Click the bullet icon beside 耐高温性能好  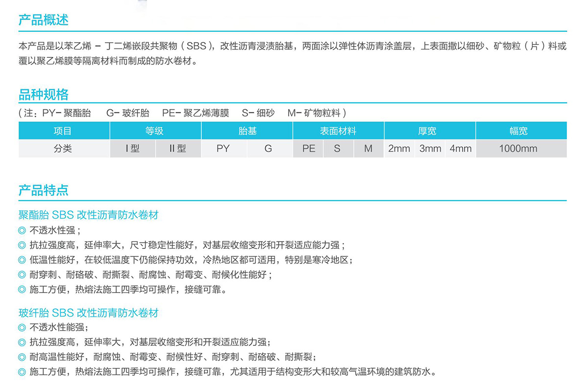point(22,357)
